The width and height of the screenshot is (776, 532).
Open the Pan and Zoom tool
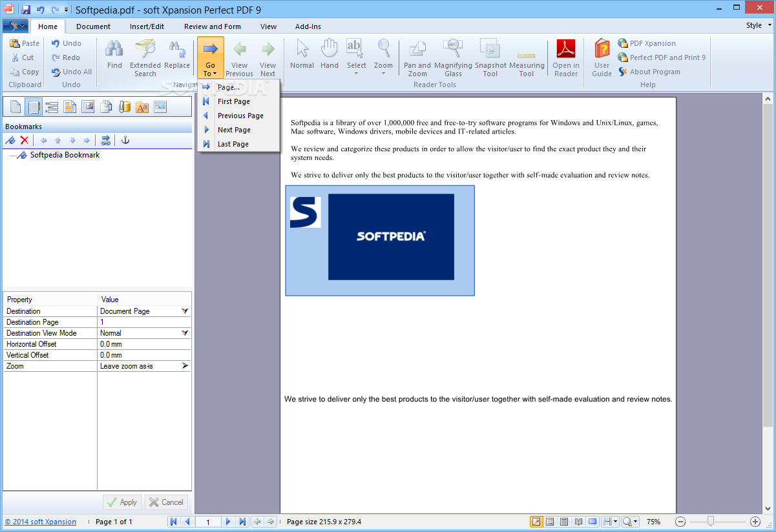(x=417, y=58)
